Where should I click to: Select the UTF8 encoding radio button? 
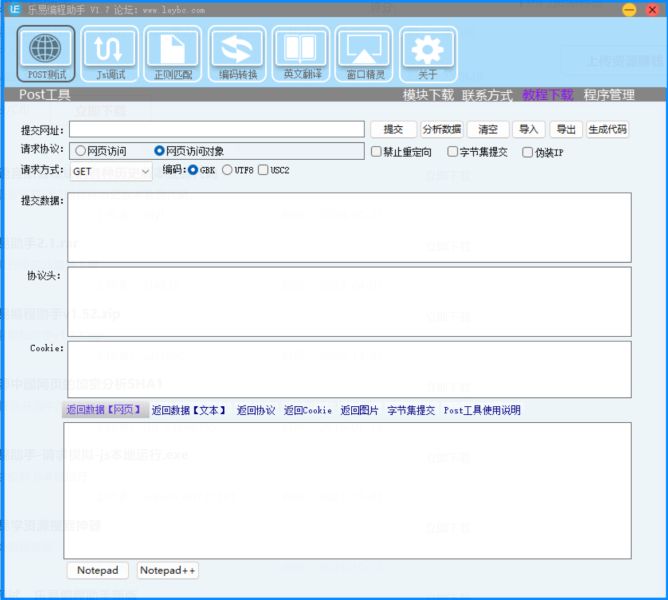(x=228, y=170)
